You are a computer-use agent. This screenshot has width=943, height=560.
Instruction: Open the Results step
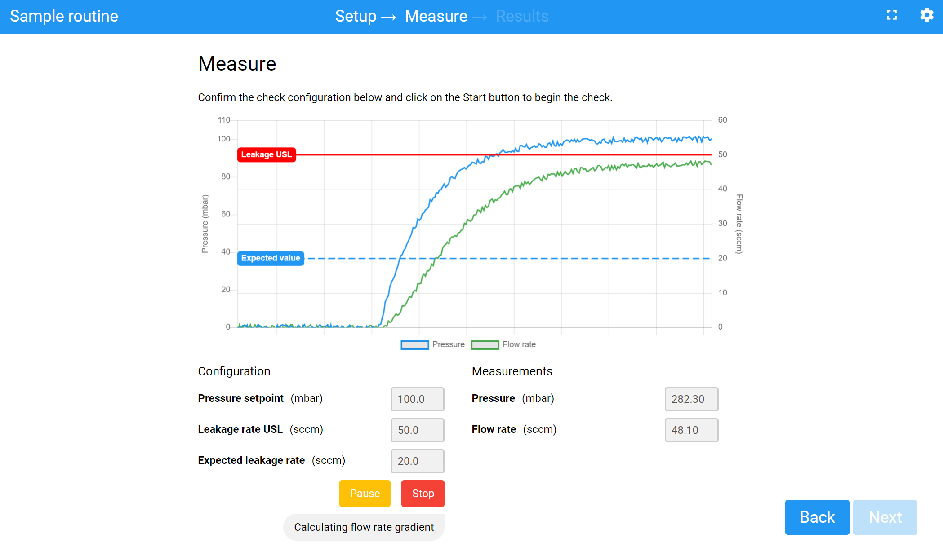coord(522,16)
